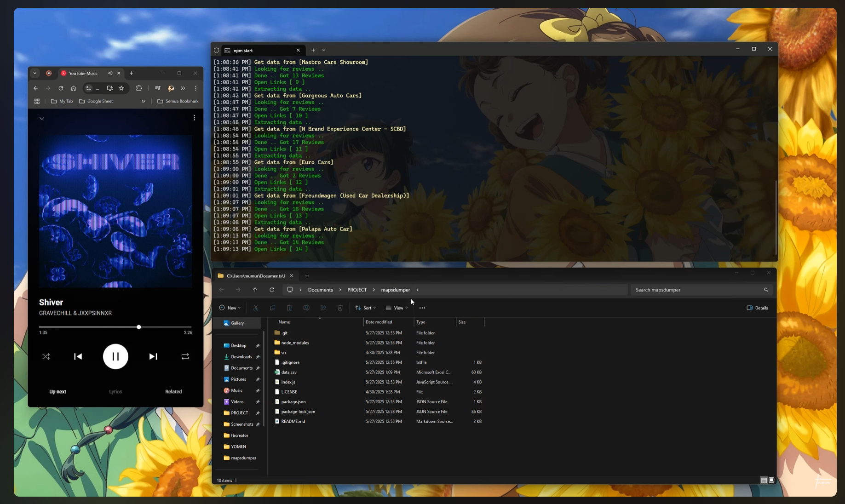
Task: Open the Up next tab
Action: [x=57, y=392]
